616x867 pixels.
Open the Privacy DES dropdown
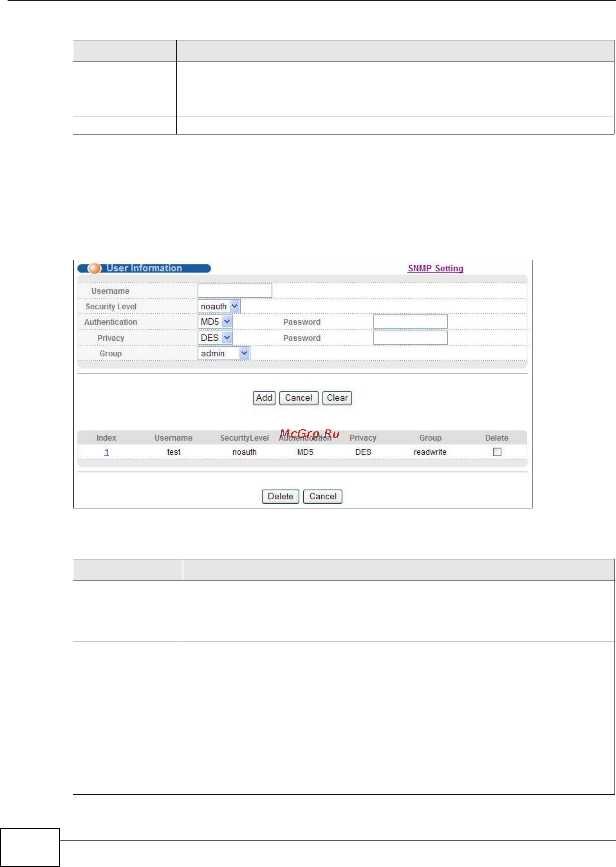pos(215,337)
